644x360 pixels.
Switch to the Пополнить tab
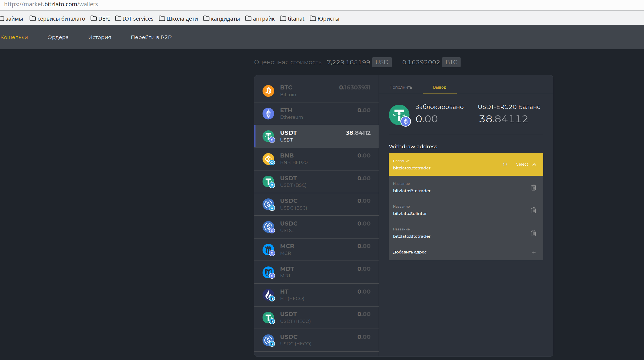pos(400,87)
